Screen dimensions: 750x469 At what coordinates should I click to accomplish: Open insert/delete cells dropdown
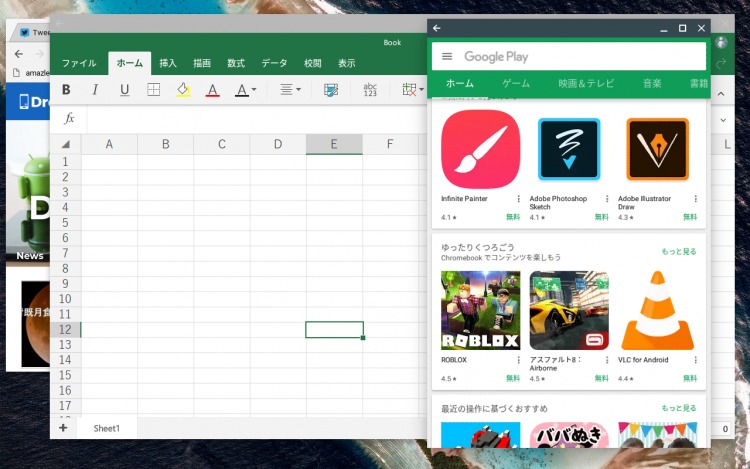(413, 89)
